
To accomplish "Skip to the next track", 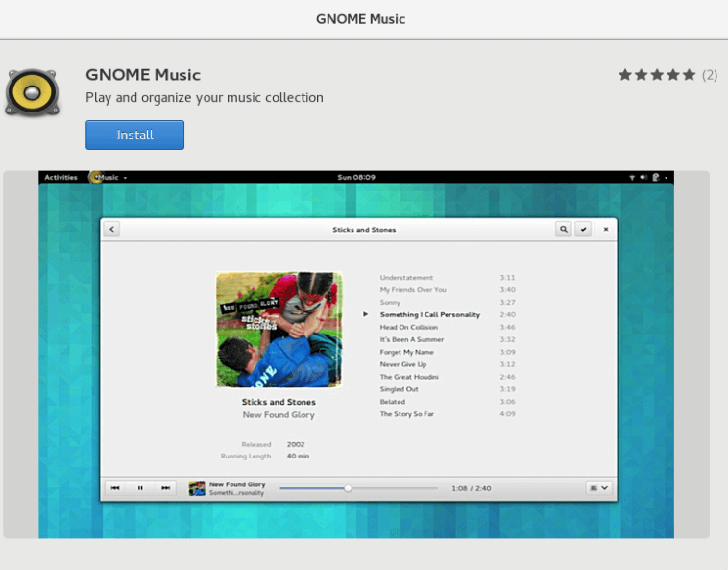I will 165,488.
